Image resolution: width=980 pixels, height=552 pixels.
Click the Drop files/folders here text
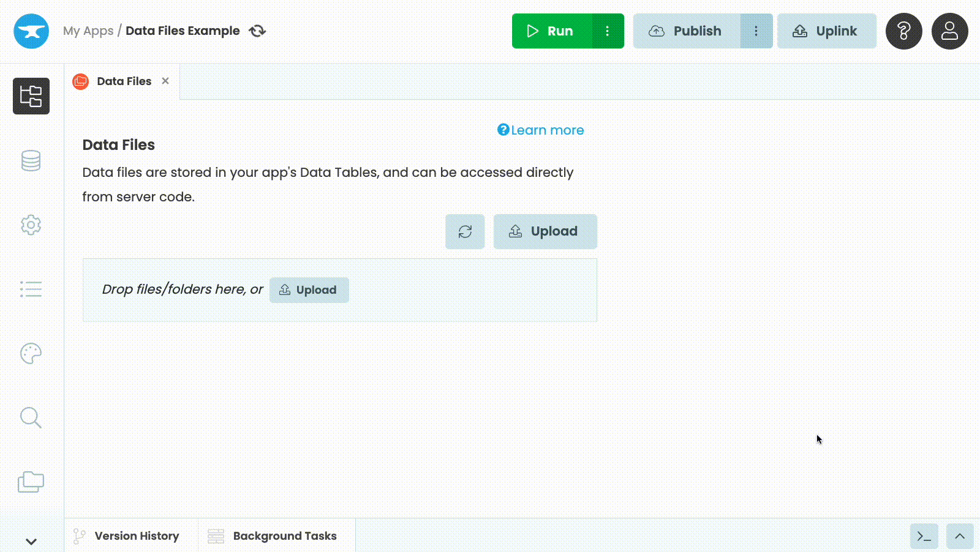(x=183, y=289)
